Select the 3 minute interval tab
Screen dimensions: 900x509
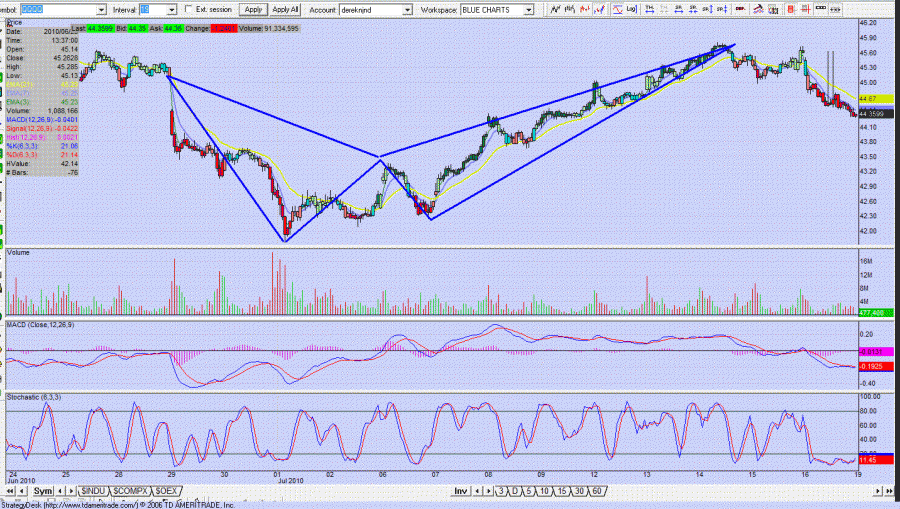[x=501, y=491]
